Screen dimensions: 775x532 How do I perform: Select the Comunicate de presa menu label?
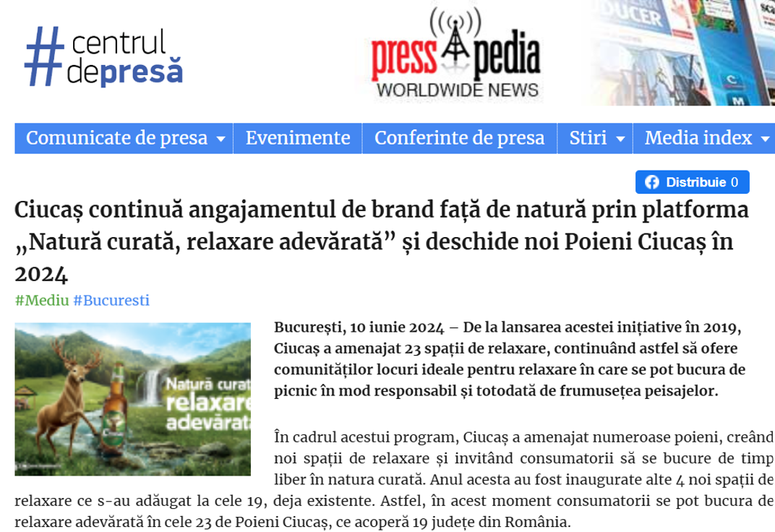pos(117,138)
